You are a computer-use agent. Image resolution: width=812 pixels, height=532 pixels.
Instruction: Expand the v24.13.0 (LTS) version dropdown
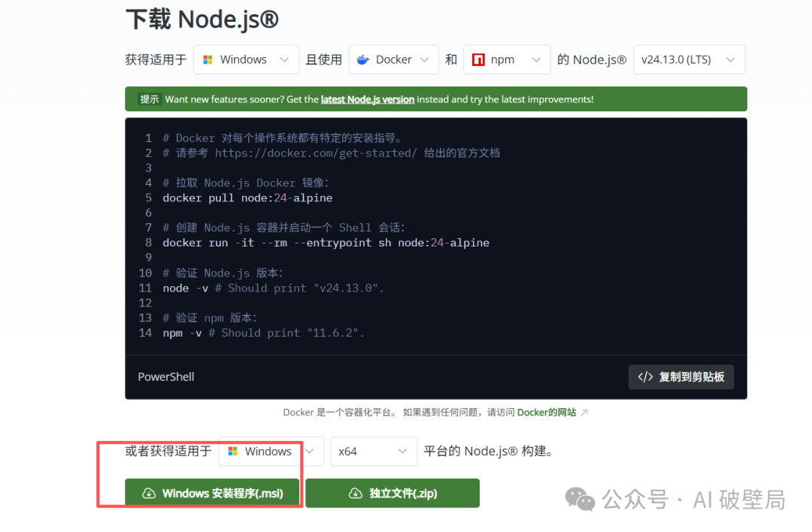tap(689, 59)
